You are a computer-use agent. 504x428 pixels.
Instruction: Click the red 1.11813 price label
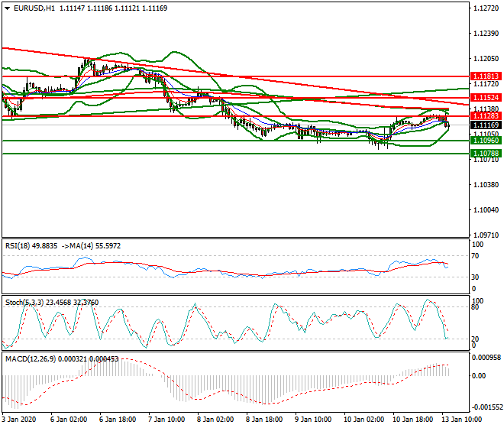click(486, 76)
